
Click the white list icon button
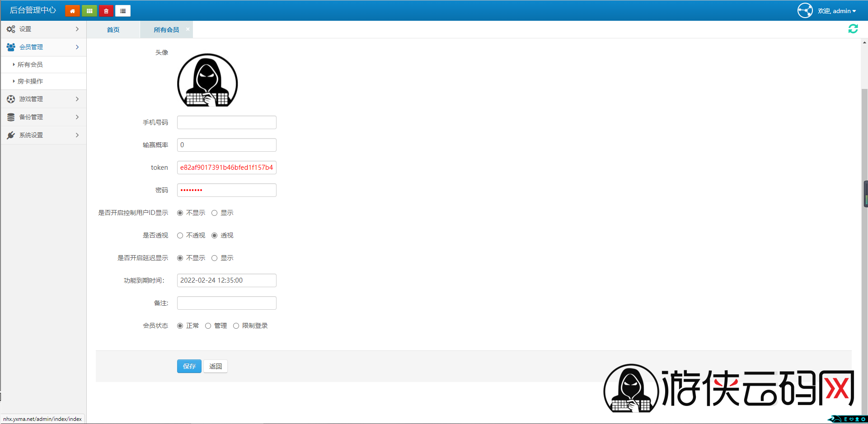123,11
